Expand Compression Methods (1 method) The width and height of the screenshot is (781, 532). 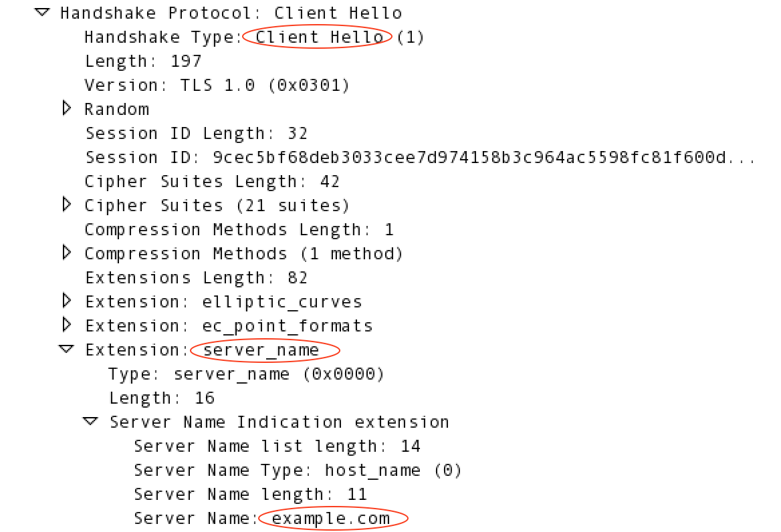[x=66, y=253]
